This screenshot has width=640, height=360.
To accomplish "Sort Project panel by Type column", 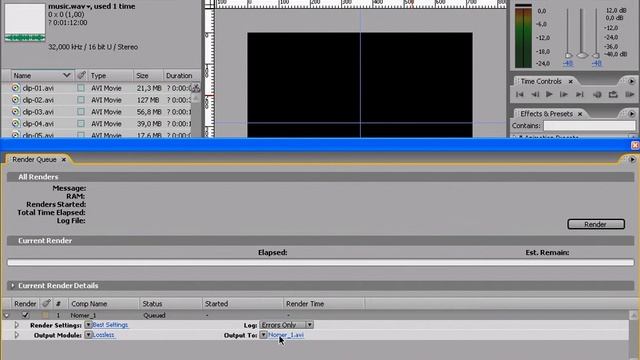I will click(x=110, y=76).
